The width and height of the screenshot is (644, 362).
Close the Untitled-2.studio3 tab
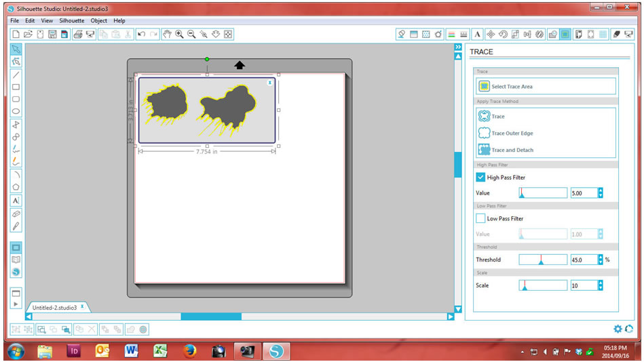point(82,306)
